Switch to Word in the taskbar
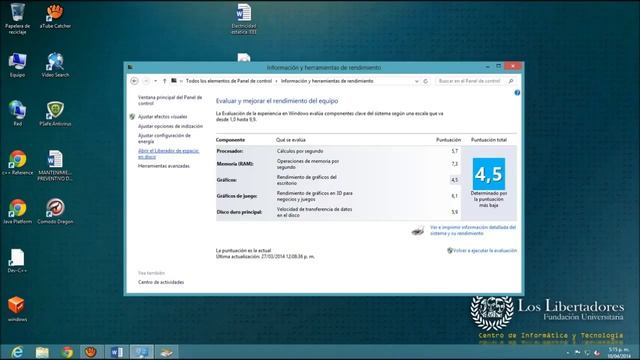The image size is (640, 360). point(117,352)
